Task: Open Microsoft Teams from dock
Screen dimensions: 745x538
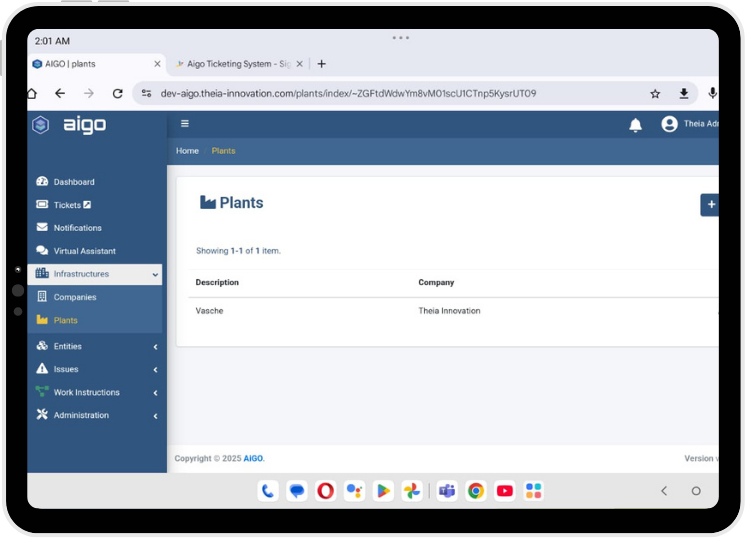Action: tap(447, 491)
